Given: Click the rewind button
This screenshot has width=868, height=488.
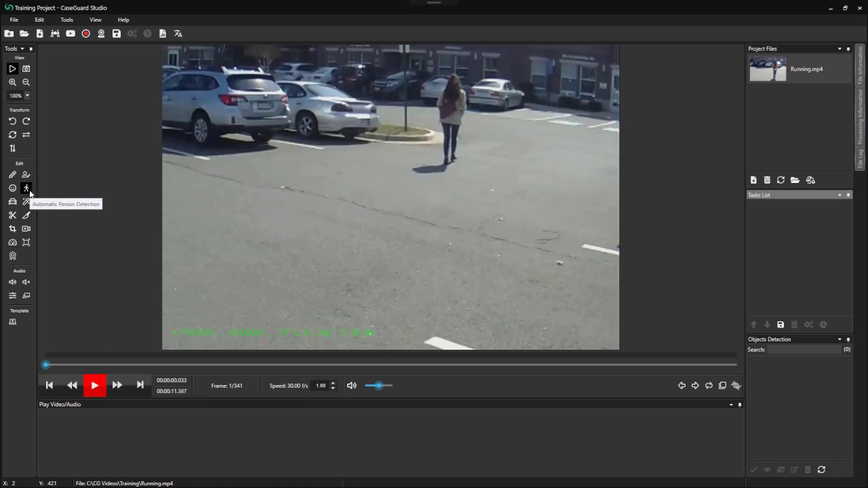Looking at the screenshot, I should tap(72, 386).
